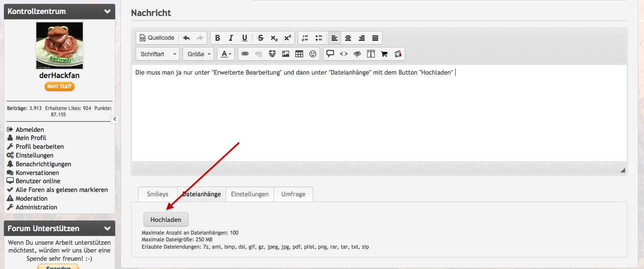This screenshot has width=644, height=269.
Task: Insert a numbered list
Action: point(305,38)
